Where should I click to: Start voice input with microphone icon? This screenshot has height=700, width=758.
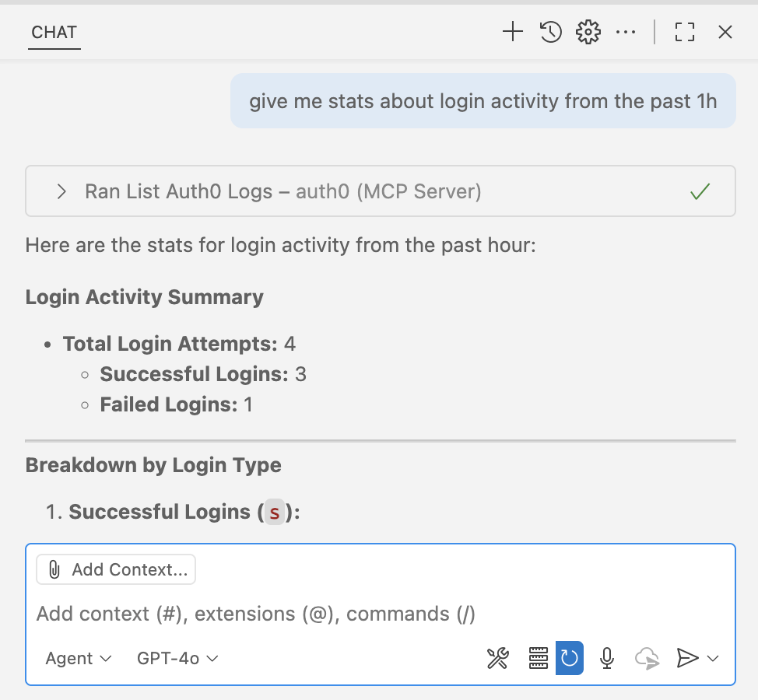[607, 658]
